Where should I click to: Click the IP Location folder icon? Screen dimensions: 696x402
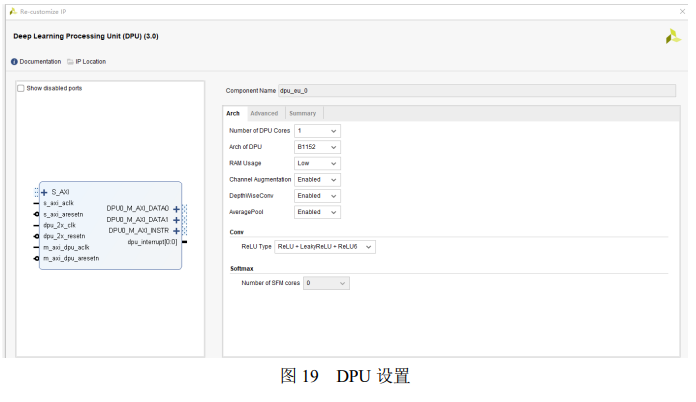pyautogui.click(x=70, y=62)
